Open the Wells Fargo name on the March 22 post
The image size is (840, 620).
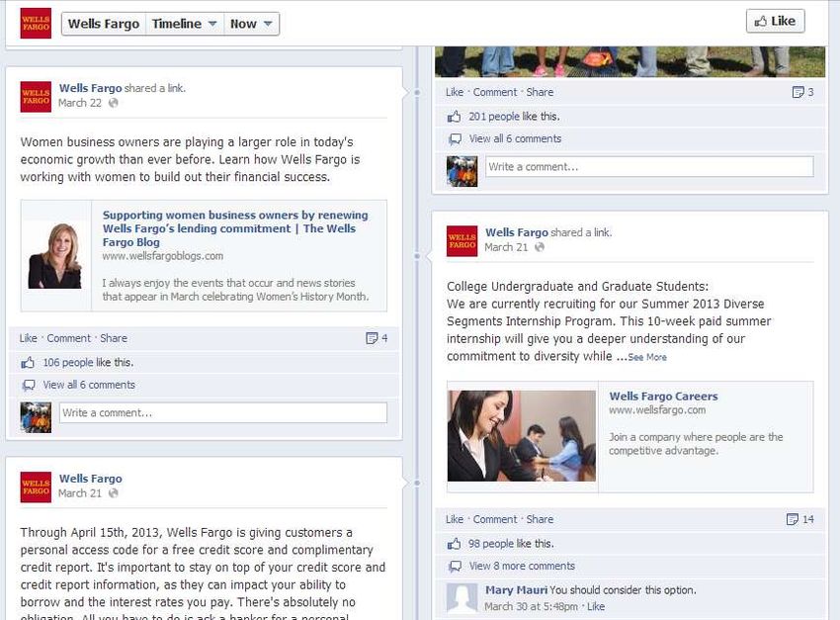[x=91, y=88]
